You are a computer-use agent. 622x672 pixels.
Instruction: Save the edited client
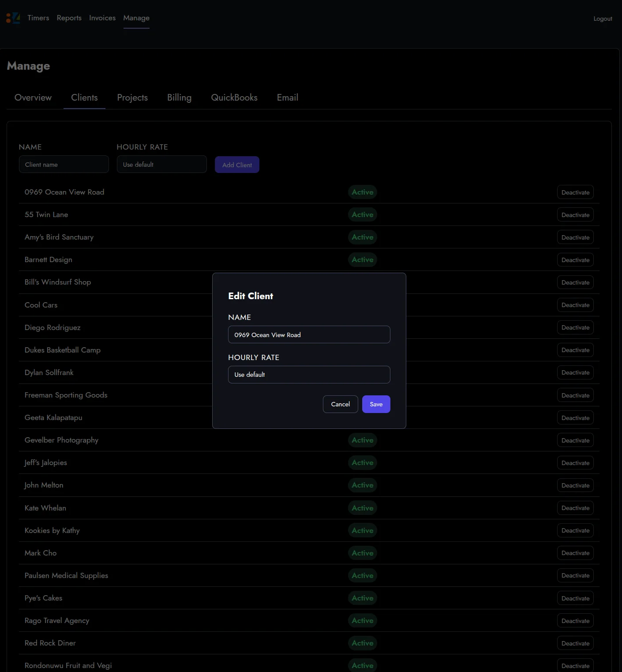click(376, 404)
